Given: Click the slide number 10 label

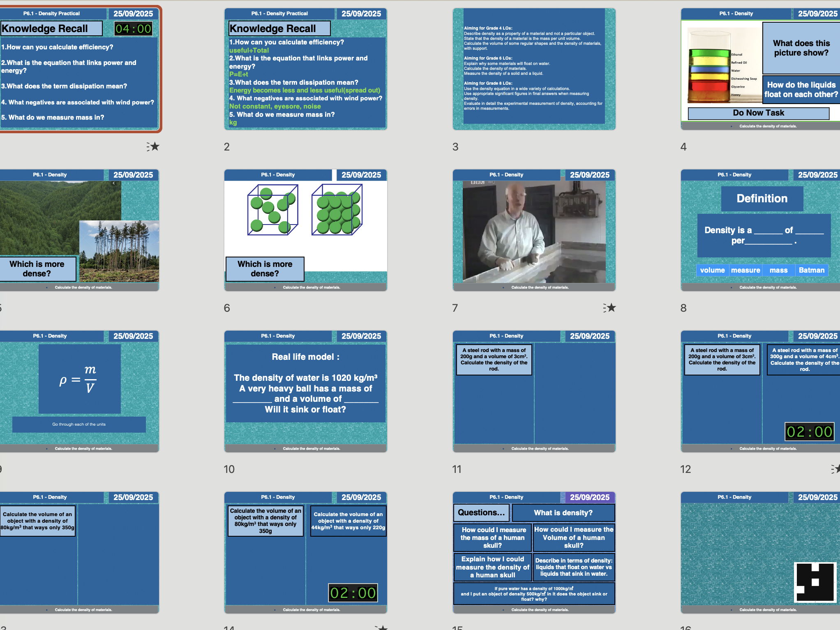Looking at the screenshot, I should point(229,469).
